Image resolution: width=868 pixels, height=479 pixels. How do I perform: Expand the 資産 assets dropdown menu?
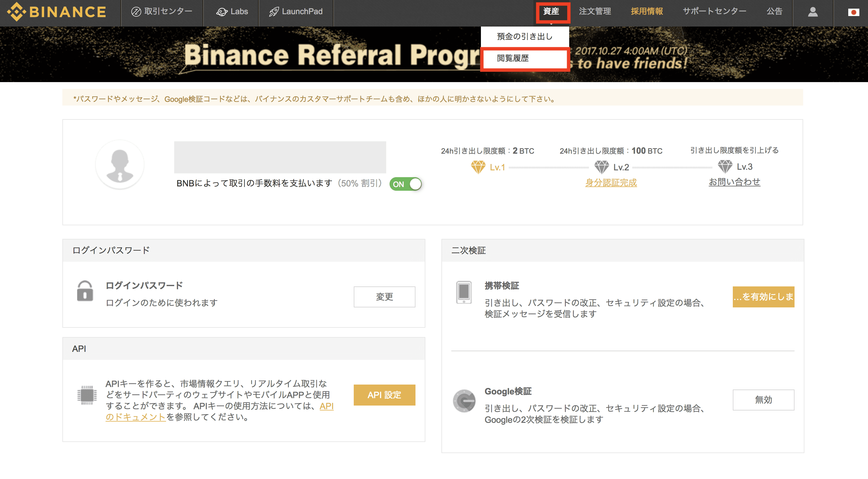(551, 12)
